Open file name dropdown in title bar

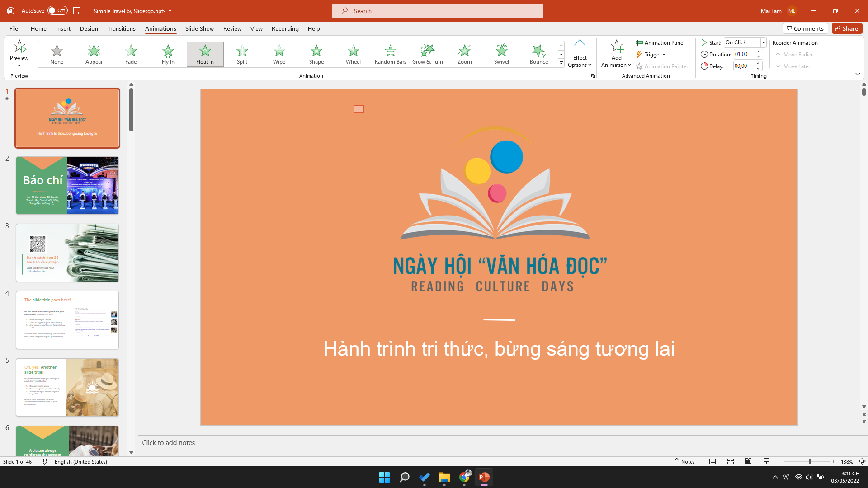click(x=170, y=11)
